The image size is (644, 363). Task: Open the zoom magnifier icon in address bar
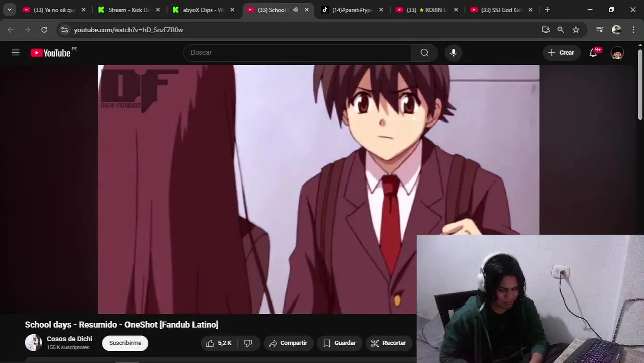561,30
